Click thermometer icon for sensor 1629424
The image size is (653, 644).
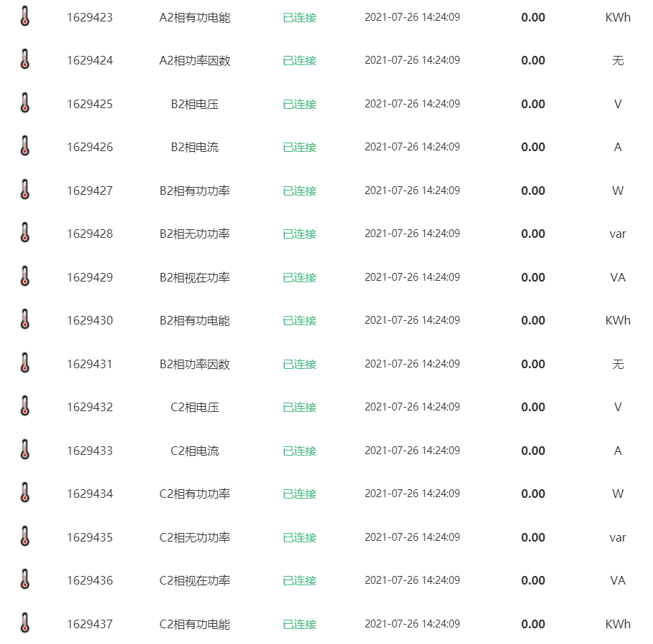pos(25,60)
